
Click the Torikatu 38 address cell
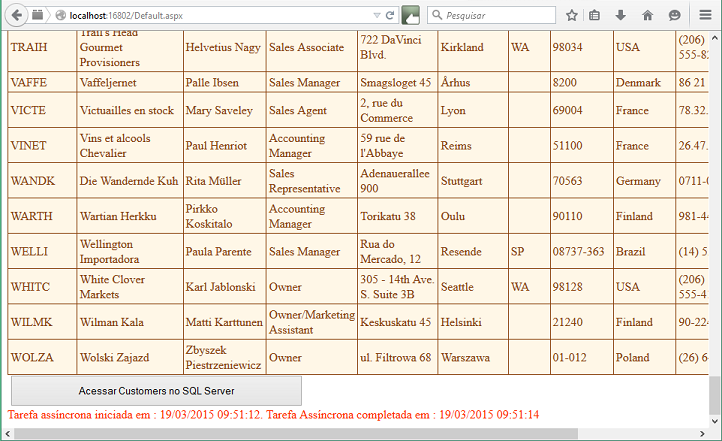tap(397, 216)
